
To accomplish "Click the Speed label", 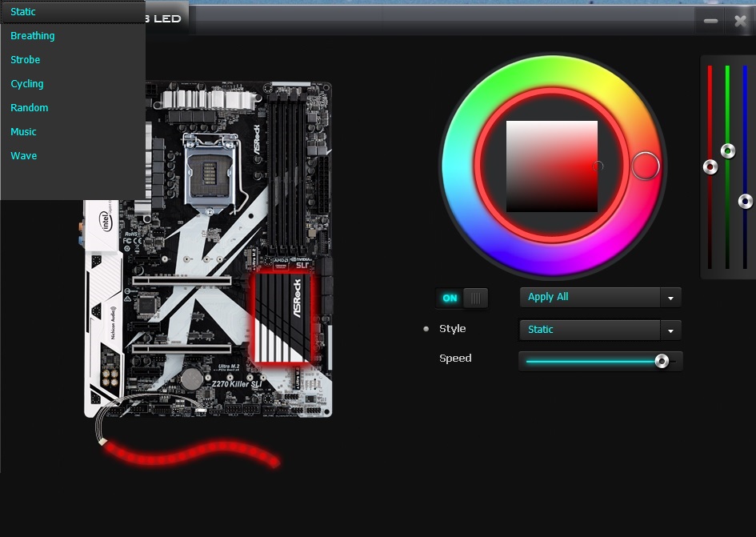I will pyautogui.click(x=455, y=358).
